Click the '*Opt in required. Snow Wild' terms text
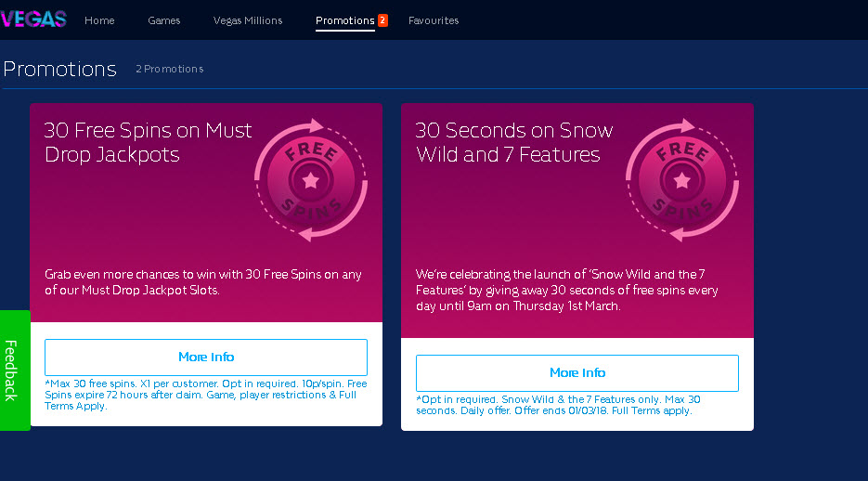The width and height of the screenshot is (868, 481). pos(558,405)
